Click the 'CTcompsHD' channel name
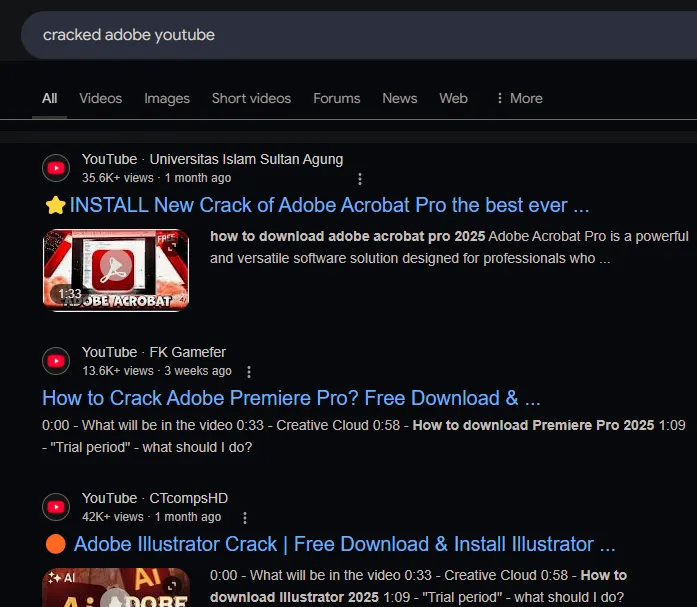This screenshot has width=697, height=607. pos(188,498)
